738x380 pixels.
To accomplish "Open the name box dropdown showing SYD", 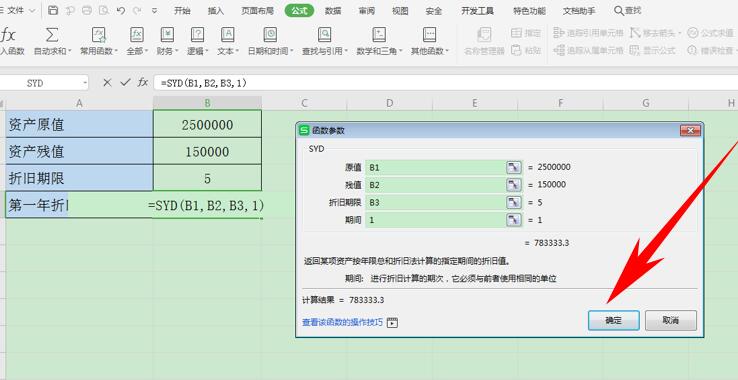I will (85, 83).
